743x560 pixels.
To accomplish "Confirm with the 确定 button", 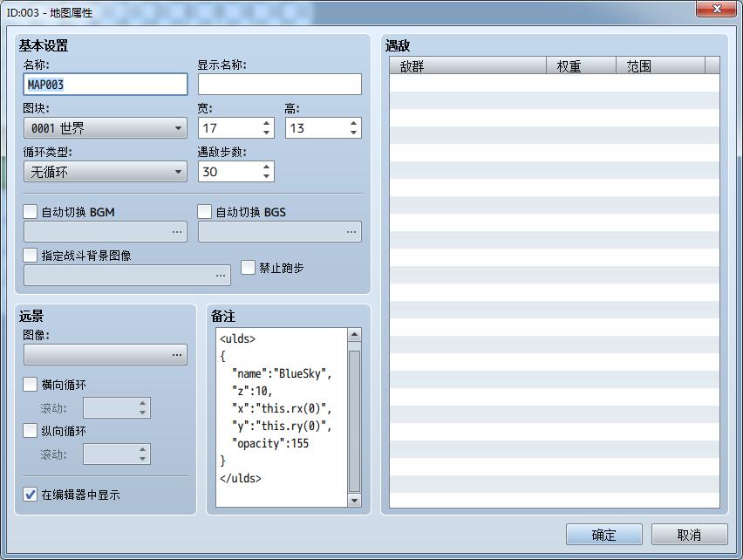I will coord(604,535).
